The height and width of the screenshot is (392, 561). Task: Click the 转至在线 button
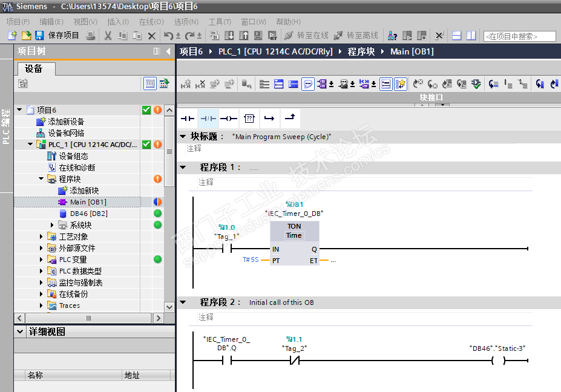[306, 36]
